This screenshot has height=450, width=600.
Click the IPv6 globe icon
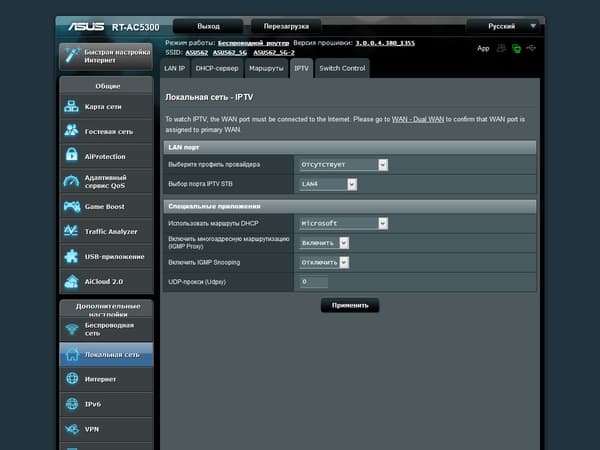[72, 404]
